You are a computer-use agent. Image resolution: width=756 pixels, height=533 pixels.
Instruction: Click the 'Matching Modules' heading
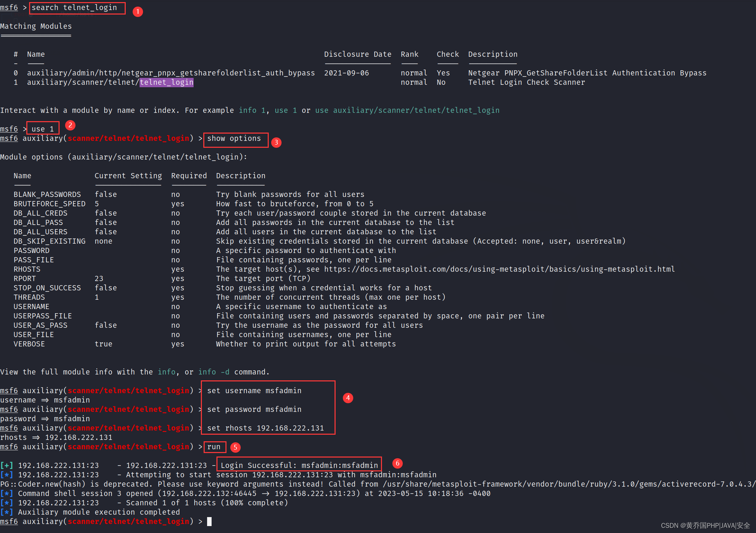tap(36, 26)
